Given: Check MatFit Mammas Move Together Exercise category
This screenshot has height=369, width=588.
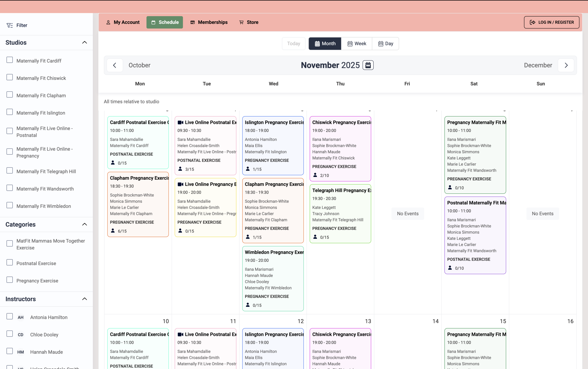Looking at the screenshot, I should (9, 244).
